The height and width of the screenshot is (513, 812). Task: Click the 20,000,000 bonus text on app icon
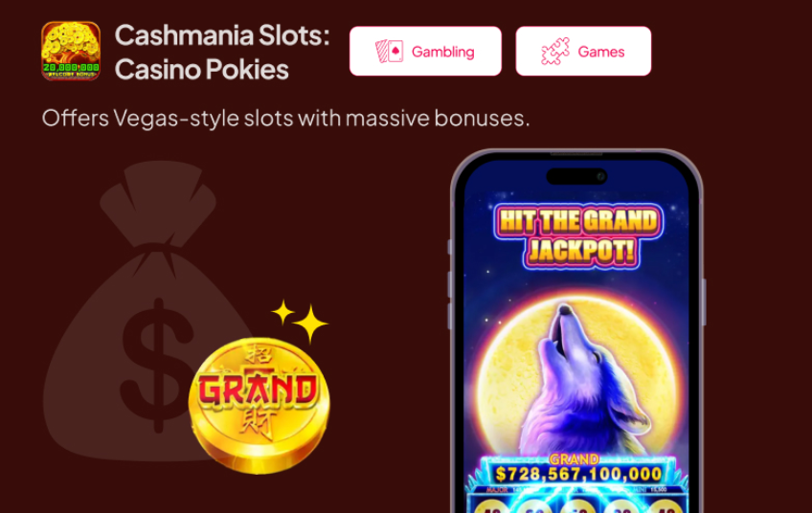(x=71, y=67)
